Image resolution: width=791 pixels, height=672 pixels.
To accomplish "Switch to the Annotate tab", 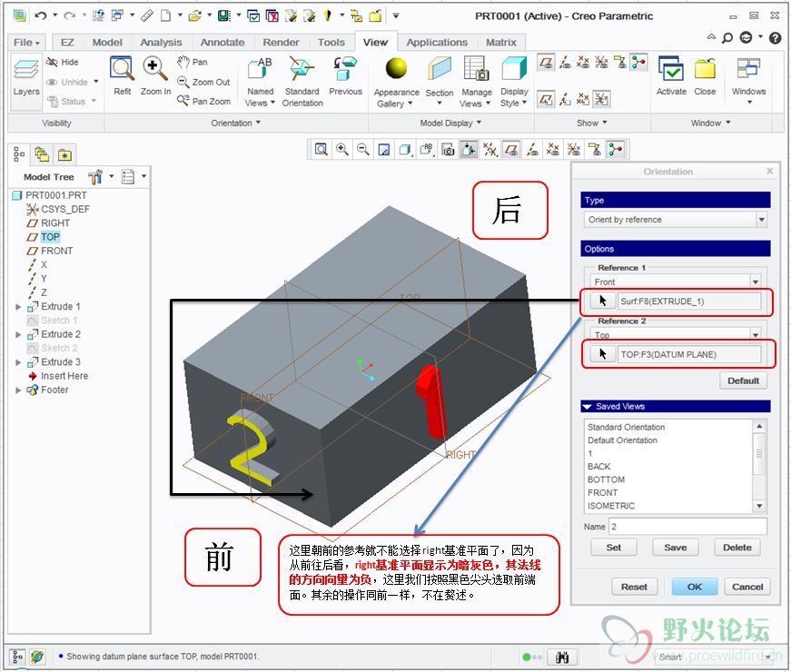I will pyautogui.click(x=222, y=43).
